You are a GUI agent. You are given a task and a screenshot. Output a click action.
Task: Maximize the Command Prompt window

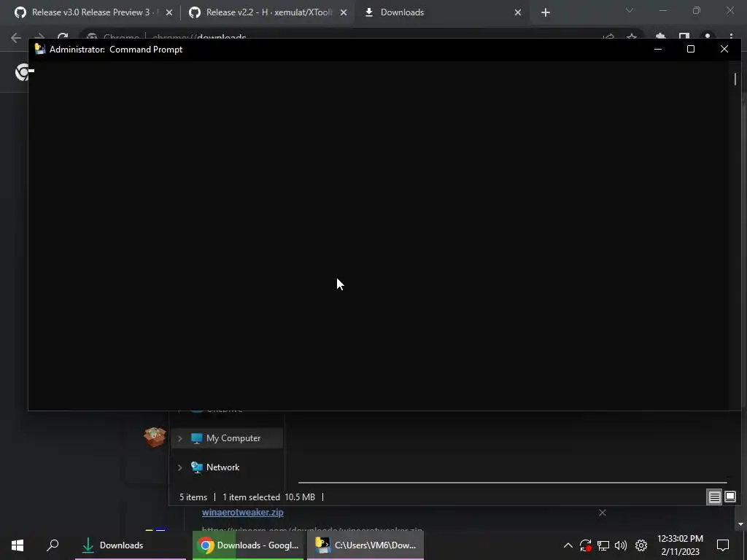tap(691, 49)
